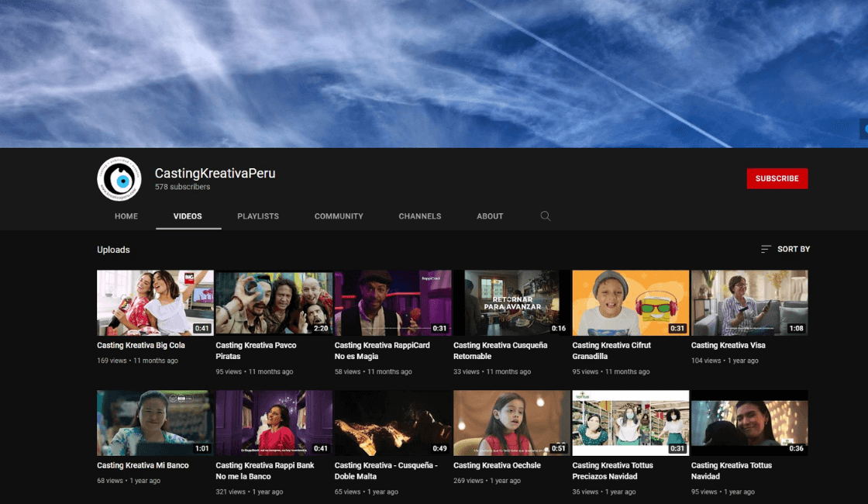Click the Casting Kreativa Pavco Piratas title
The height and width of the screenshot is (504, 868).
(x=256, y=350)
